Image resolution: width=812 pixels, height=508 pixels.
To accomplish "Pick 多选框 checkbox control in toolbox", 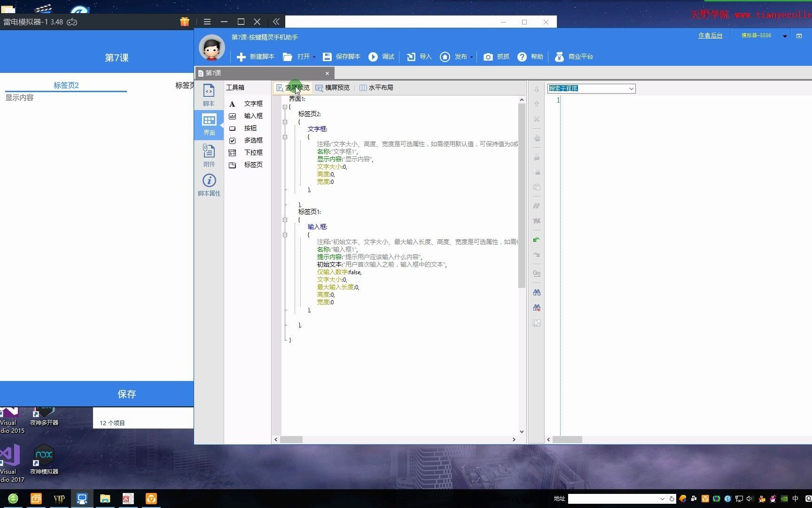I will pos(246,140).
